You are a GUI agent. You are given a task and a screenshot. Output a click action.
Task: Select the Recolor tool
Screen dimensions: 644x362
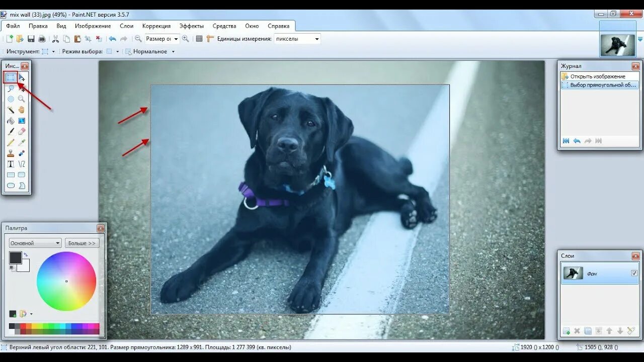22,153
